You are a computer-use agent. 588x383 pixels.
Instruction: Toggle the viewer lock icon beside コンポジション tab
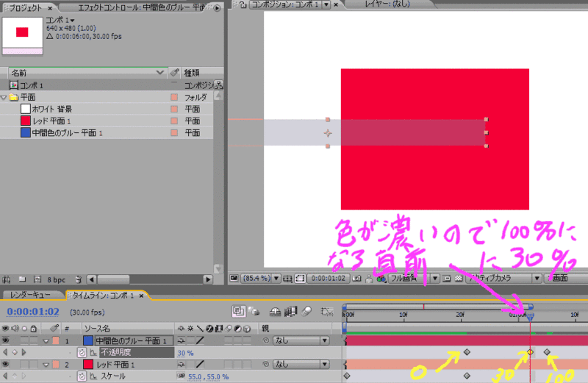[243, 4]
